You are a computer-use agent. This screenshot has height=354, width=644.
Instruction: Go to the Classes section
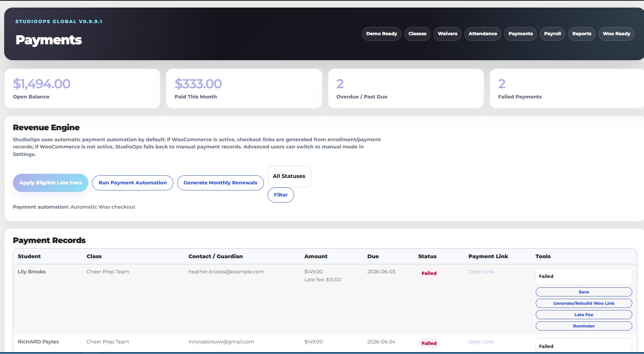point(417,34)
